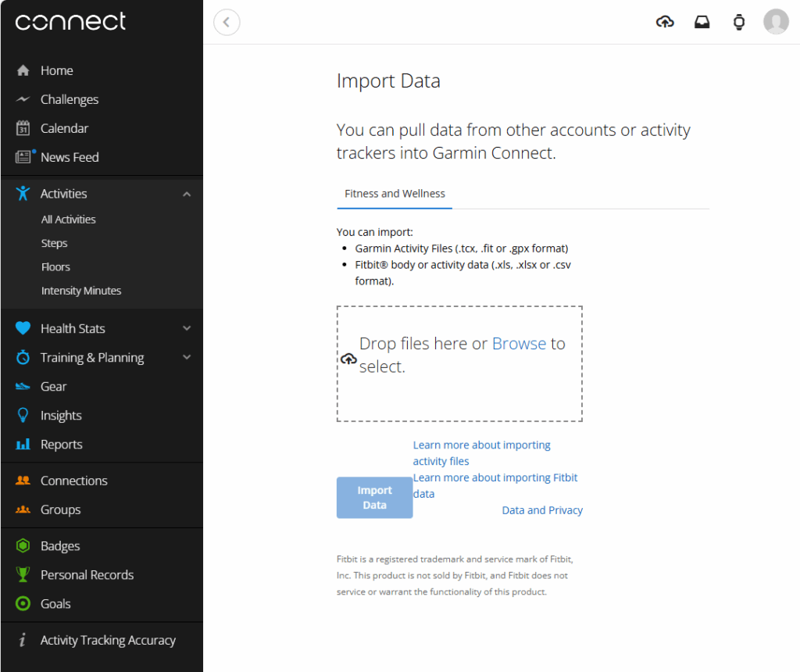Screen dimensions: 800x672
Task: Click the cloud upload icon in header
Action: (665, 22)
